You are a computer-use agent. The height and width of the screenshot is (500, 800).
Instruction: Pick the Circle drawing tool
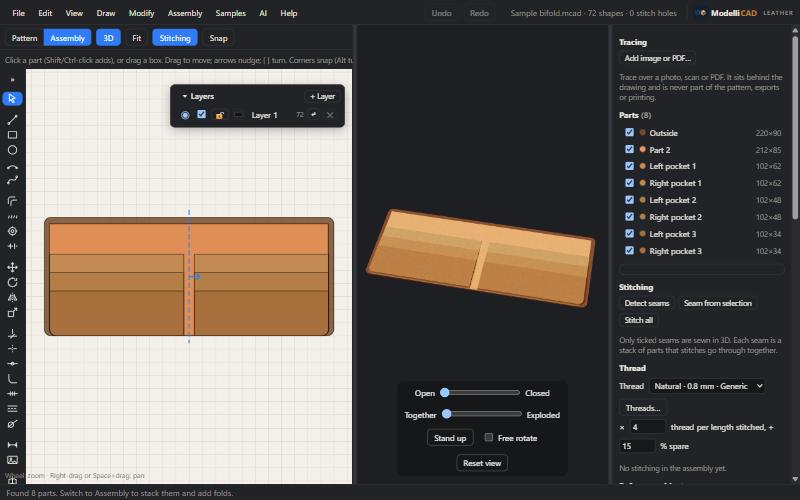(12, 150)
